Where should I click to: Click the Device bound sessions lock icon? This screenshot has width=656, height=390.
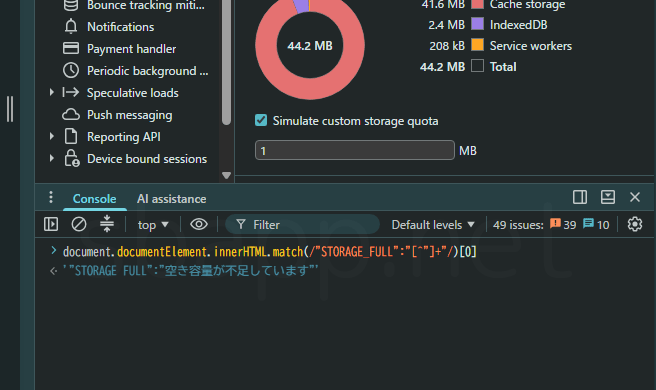[x=71, y=158]
